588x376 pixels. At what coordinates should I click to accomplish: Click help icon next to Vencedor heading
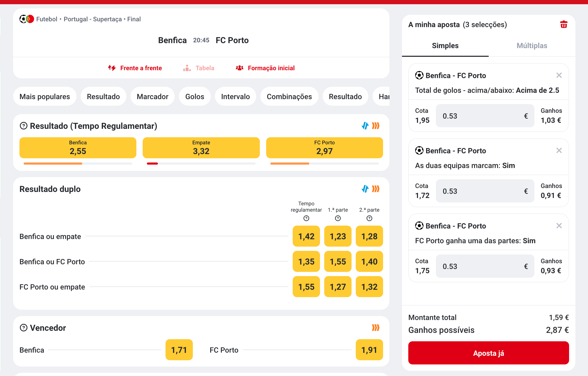(24, 328)
